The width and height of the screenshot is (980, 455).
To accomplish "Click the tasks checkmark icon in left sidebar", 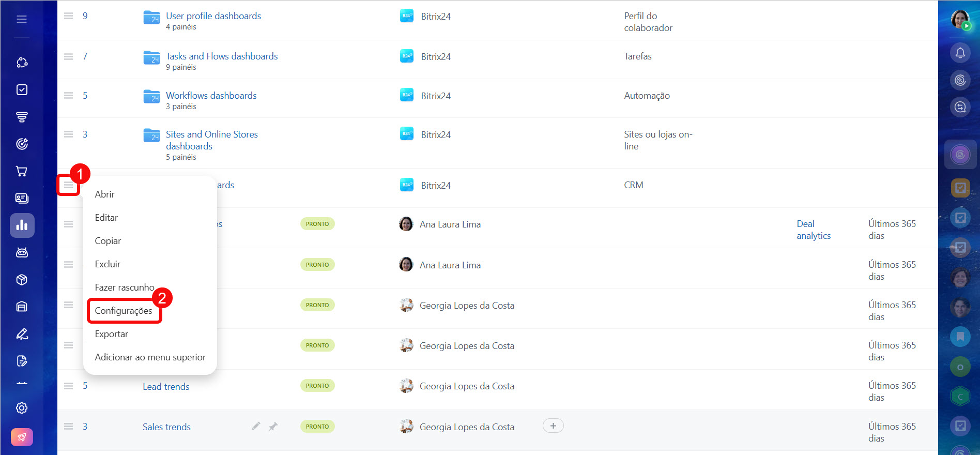I will tap(22, 90).
